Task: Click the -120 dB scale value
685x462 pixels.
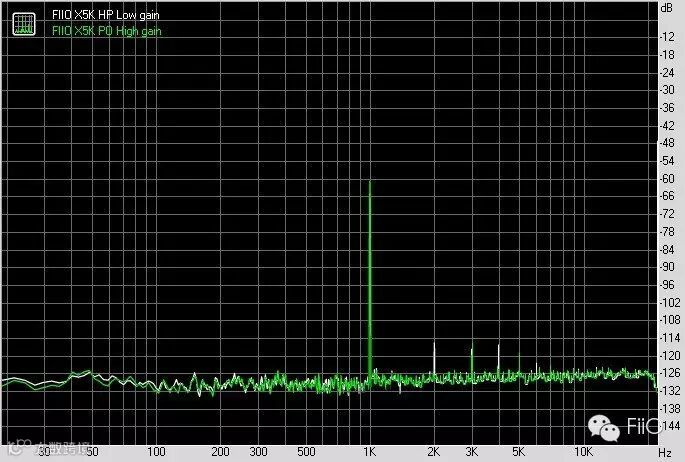Action: 669,355
